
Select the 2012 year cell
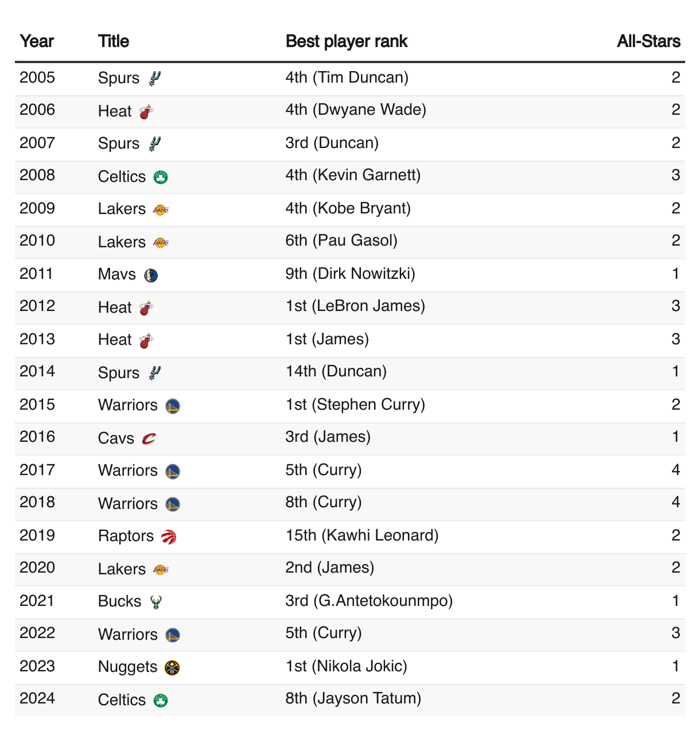click(37, 306)
